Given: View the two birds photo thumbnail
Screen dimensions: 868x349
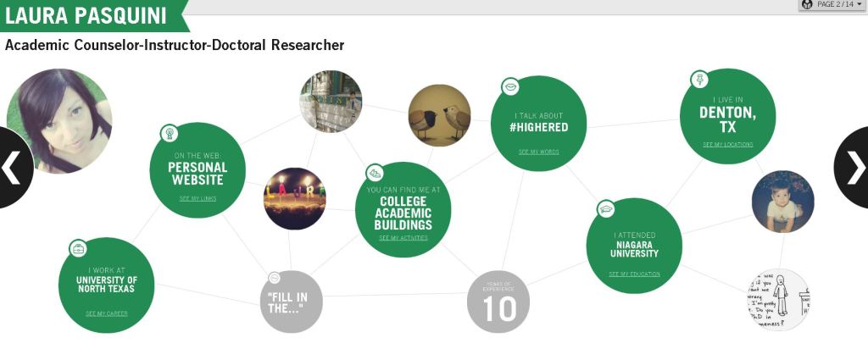Looking at the screenshot, I should click(x=439, y=115).
